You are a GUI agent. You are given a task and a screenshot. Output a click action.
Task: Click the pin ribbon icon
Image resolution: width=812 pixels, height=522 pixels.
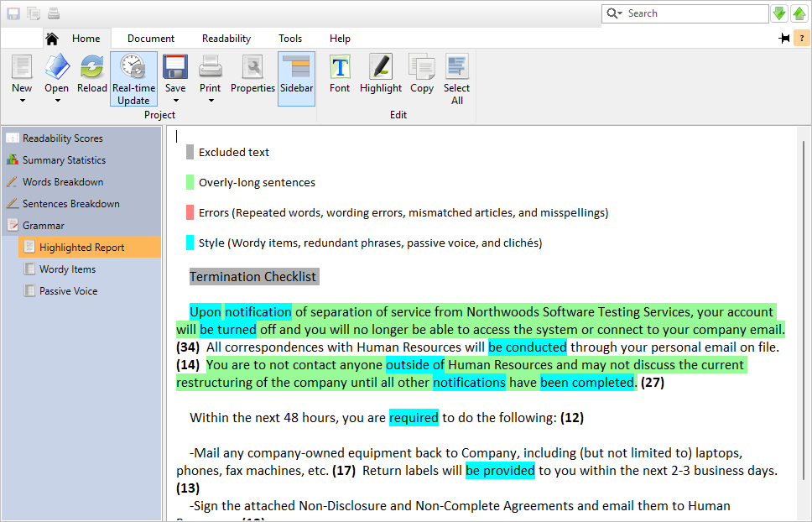click(x=784, y=39)
